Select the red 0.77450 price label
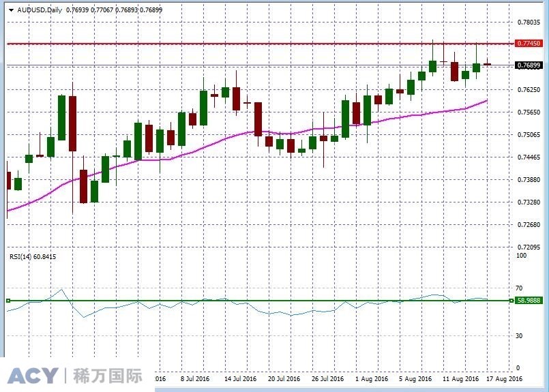The image size is (549, 392). [x=529, y=44]
